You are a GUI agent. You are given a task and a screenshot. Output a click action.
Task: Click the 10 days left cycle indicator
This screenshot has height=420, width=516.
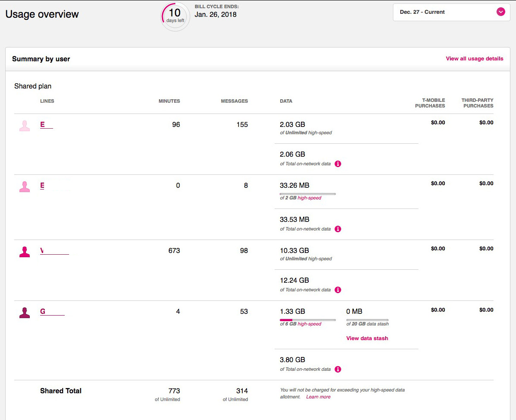point(175,16)
